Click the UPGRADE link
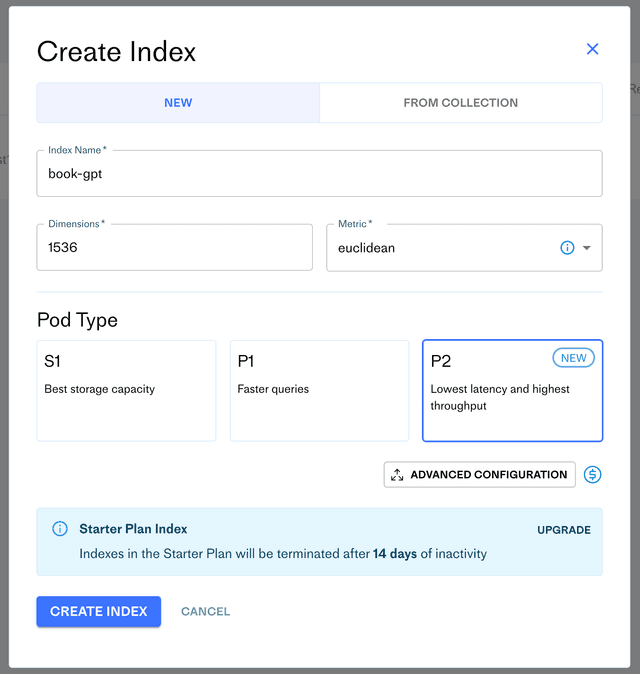Viewport: 640px width, 674px height. 563,530
